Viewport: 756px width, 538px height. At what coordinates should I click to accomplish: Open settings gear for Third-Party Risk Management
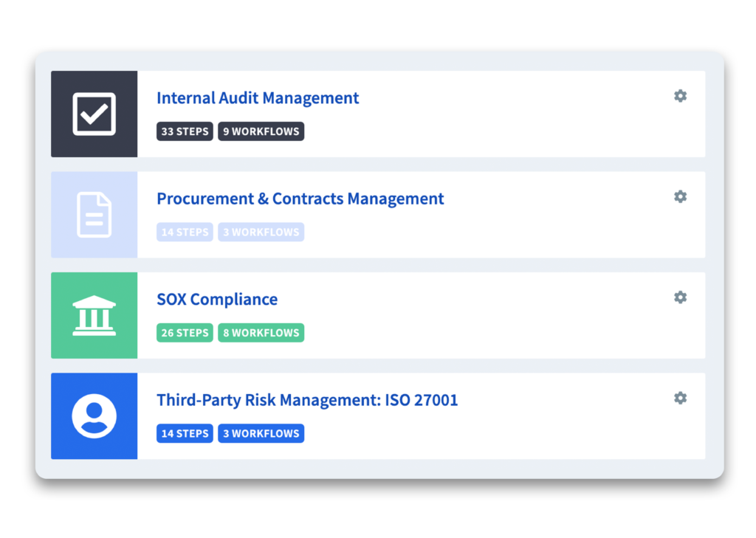pyautogui.click(x=680, y=399)
